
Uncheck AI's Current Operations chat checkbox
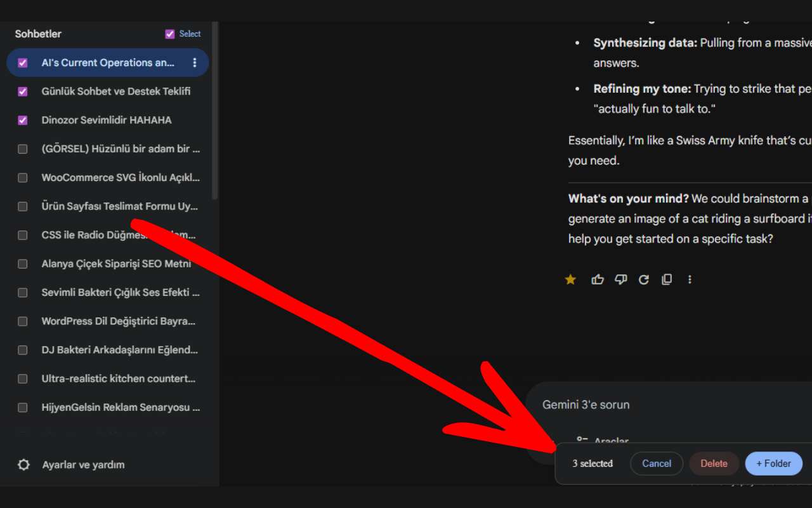click(x=23, y=63)
